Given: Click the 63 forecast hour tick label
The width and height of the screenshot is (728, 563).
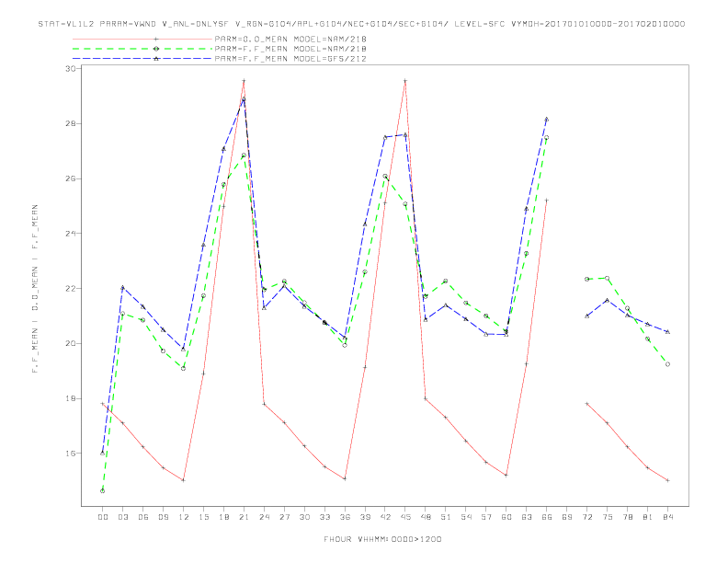Looking at the screenshot, I should 527,517.
